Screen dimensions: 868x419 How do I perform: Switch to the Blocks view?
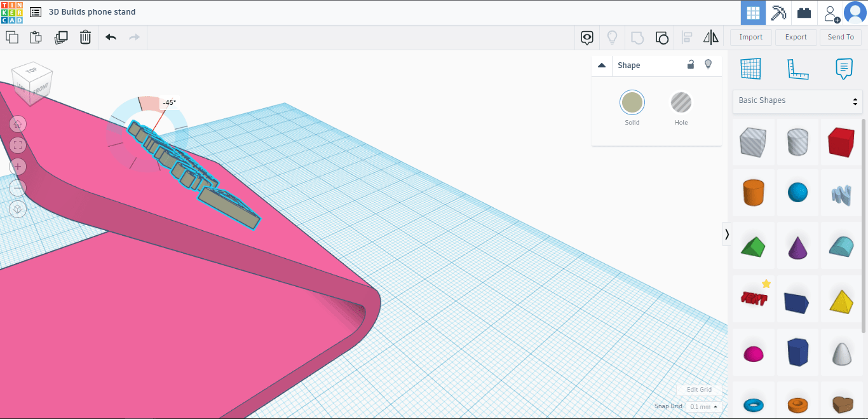778,13
